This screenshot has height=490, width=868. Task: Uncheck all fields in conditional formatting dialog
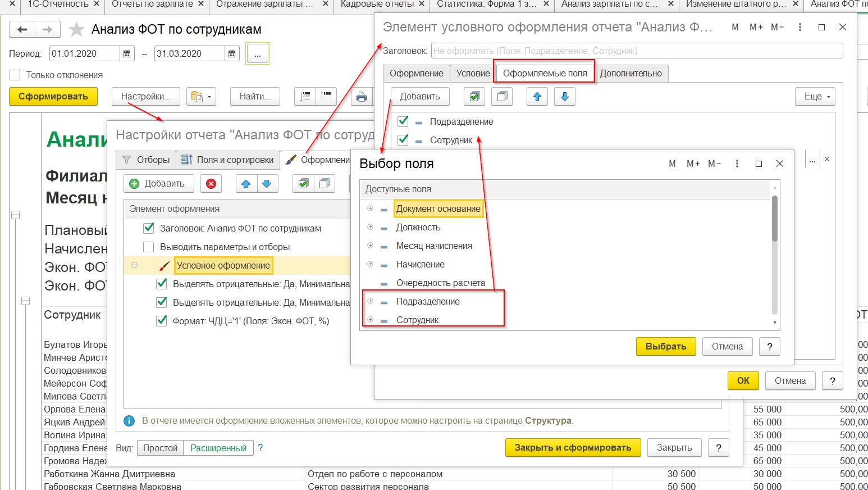click(x=502, y=97)
